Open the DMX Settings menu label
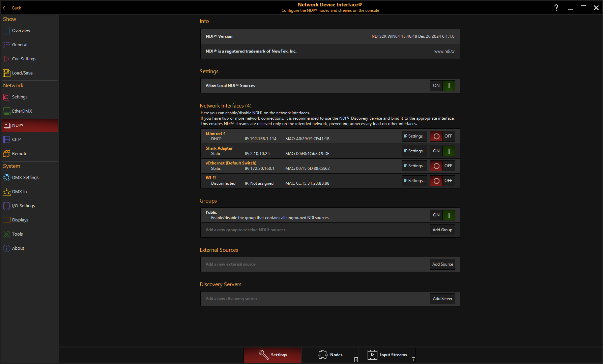Image resolution: width=603 pixels, height=364 pixels. (25, 178)
